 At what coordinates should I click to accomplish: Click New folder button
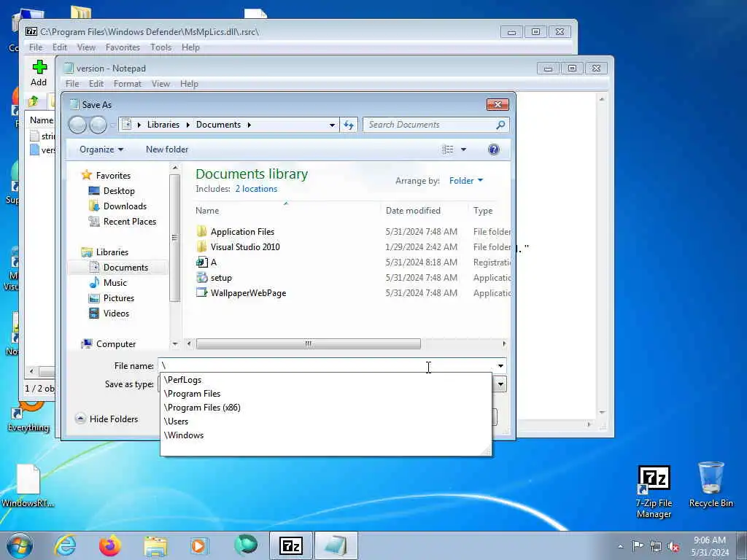click(167, 149)
